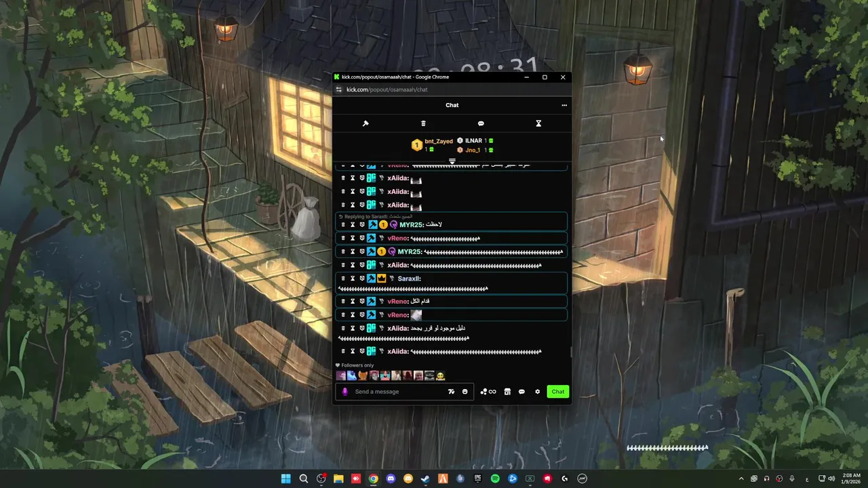
Task: Delete vReno's 'قدام الكل' message
Action: pyautogui.click(x=343, y=301)
